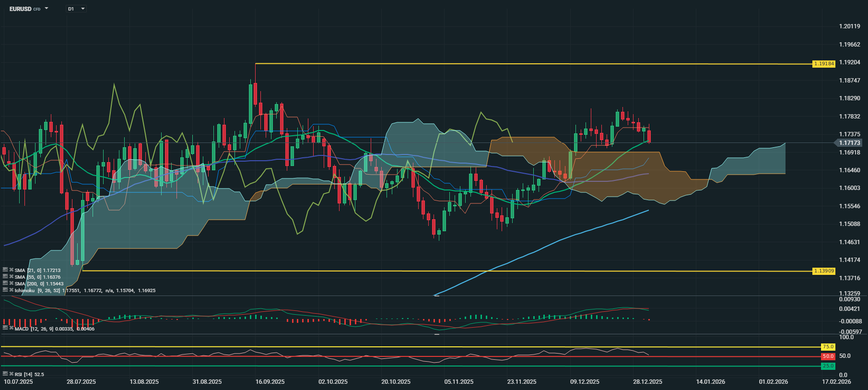Remove the Ichimoku indicator
Viewport: 868px width, 390px height.
click(11, 290)
